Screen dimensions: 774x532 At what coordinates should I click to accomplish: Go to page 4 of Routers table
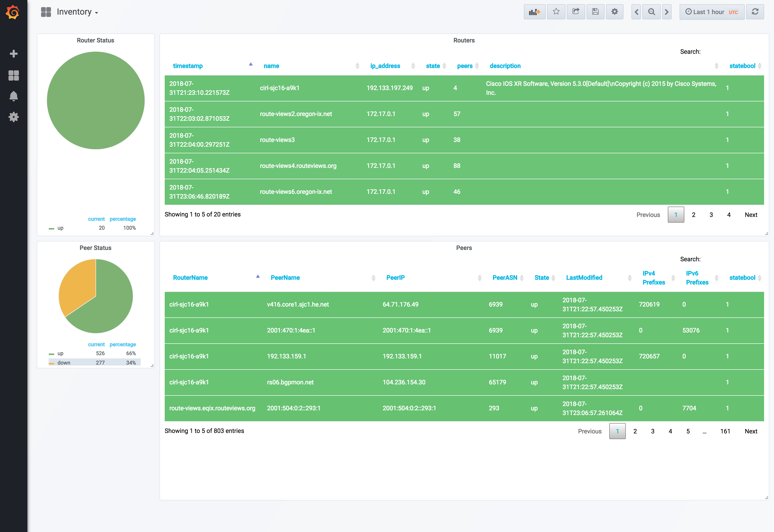click(729, 215)
